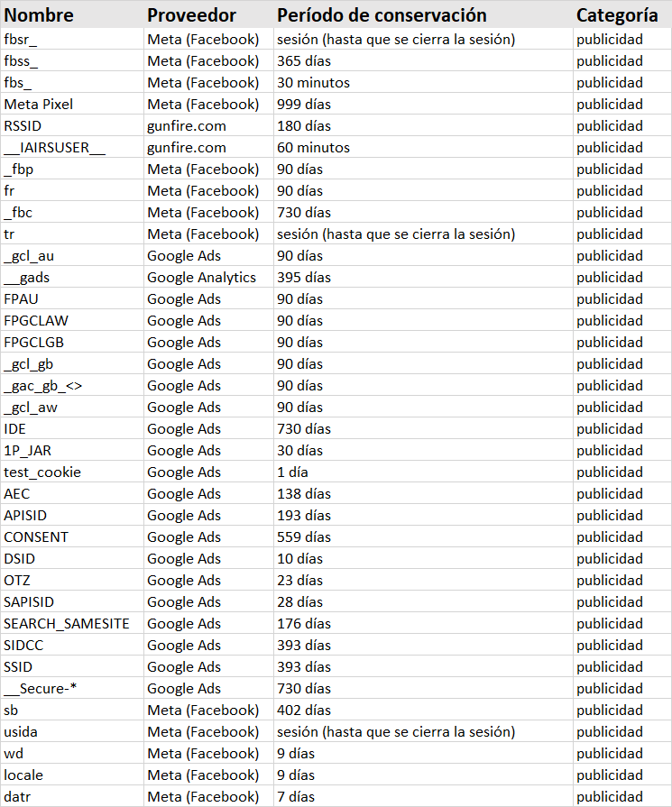Screen dimensions: 672x807
Task: Select the CONSENT cookie name cell
Action: tap(36, 537)
